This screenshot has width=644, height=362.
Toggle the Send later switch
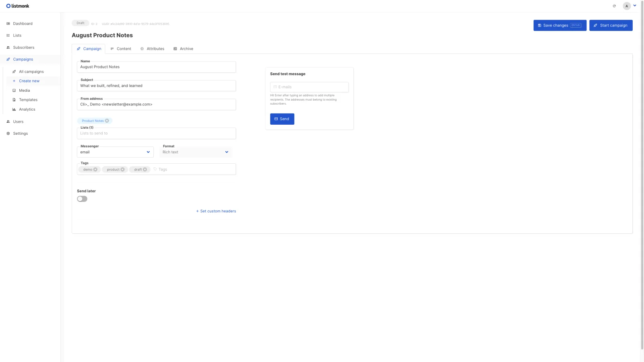tap(82, 199)
